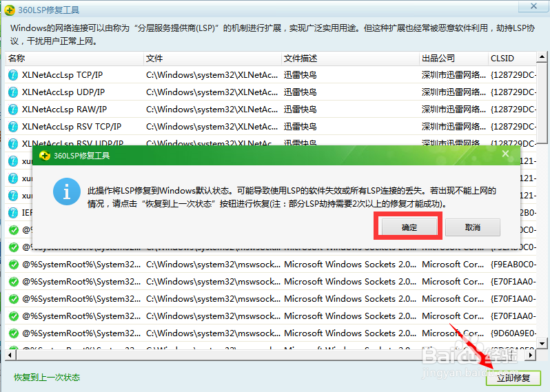The height and width of the screenshot is (392, 550).
Task: Click the 360 logo icon in the main window title
Action: (10, 10)
